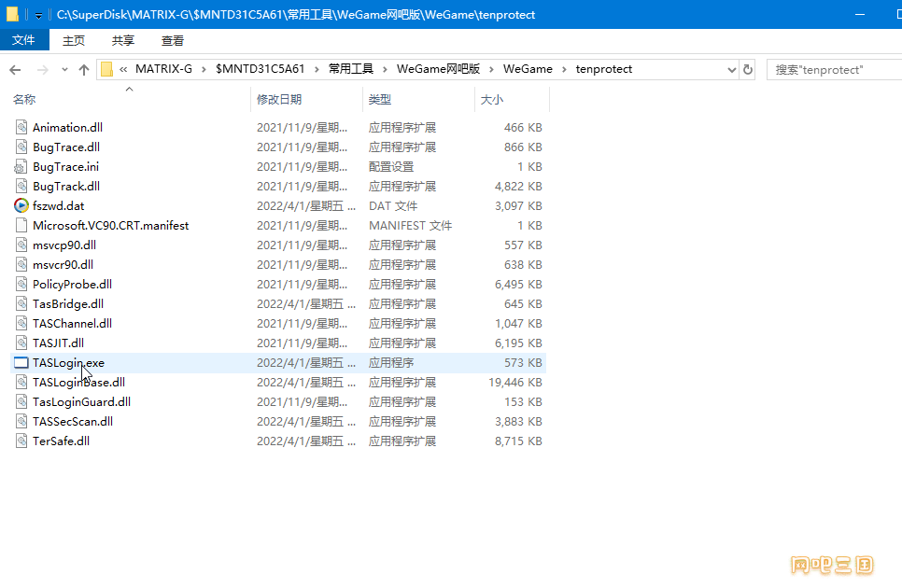Click the DAT 文件 type cell

tap(393, 205)
